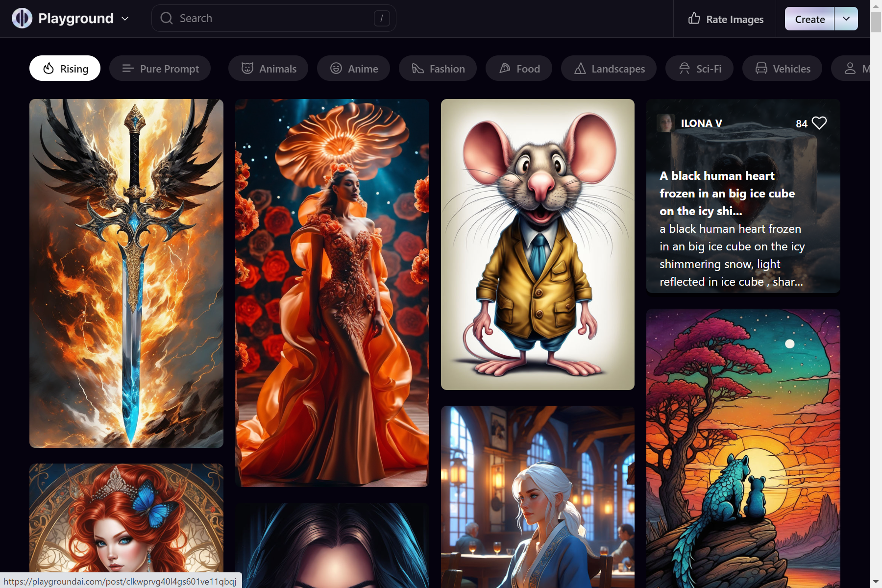Image resolution: width=882 pixels, height=588 pixels.
Task: Click the mountain icon on Landscapes
Action: 580,68
